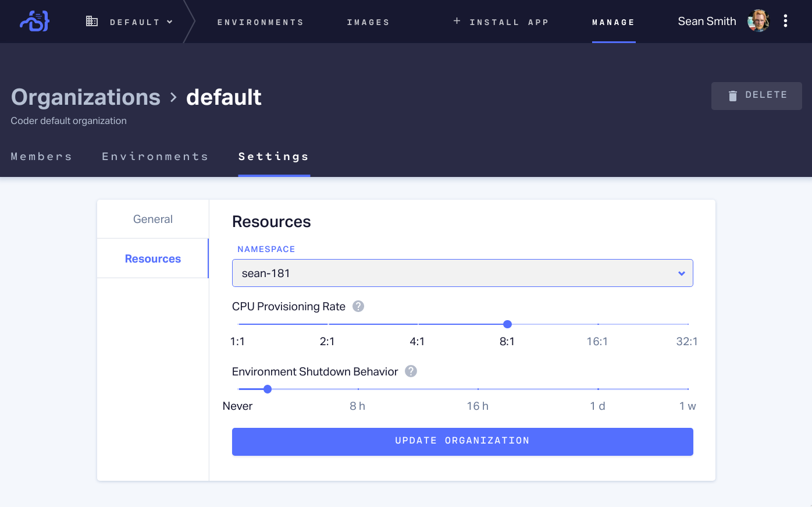Show CPU Provisioning Rate help tooltip
This screenshot has width=812, height=507.
coord(358,306)
